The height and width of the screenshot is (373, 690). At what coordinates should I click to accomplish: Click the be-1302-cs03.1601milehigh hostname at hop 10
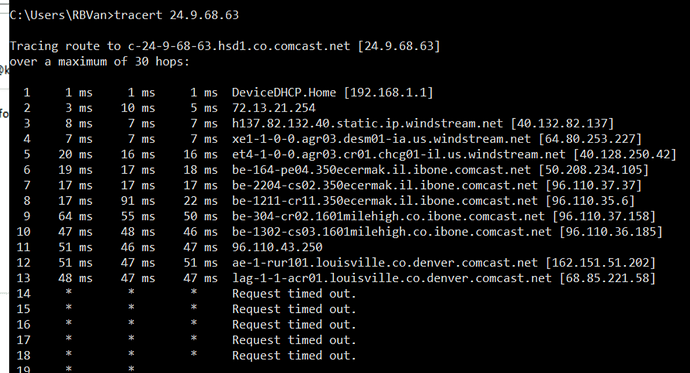[392, 232]
